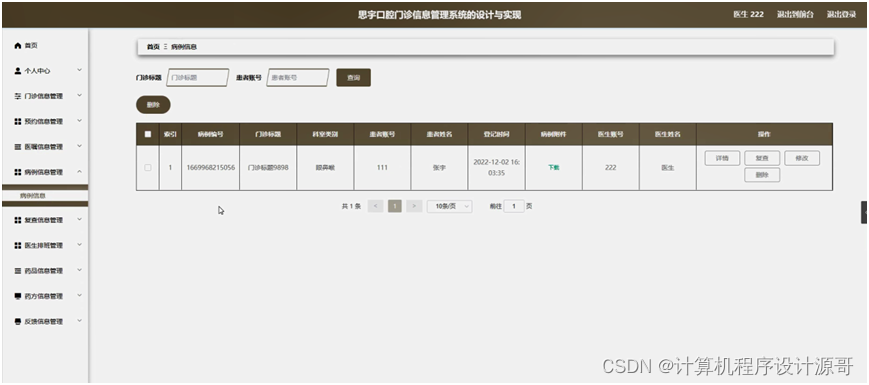Expand the 个人中心 chevron
869x385 pixels.
[x=79, y=70]
